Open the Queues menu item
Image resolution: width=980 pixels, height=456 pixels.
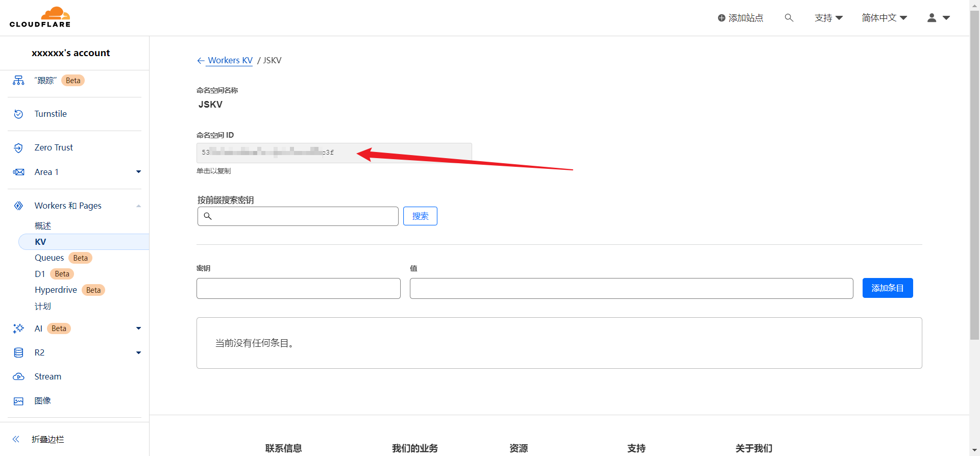pos(50,258)
